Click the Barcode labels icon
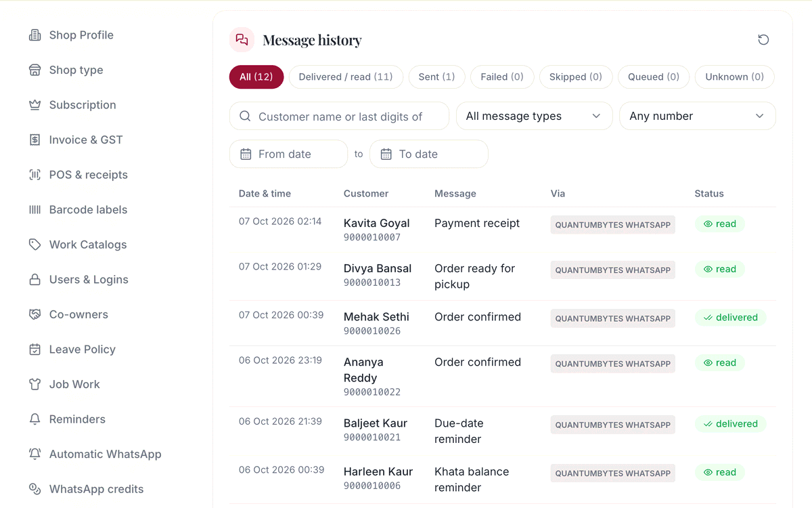The height and width of the screenshot is (508, 812). tap(35, 210)
